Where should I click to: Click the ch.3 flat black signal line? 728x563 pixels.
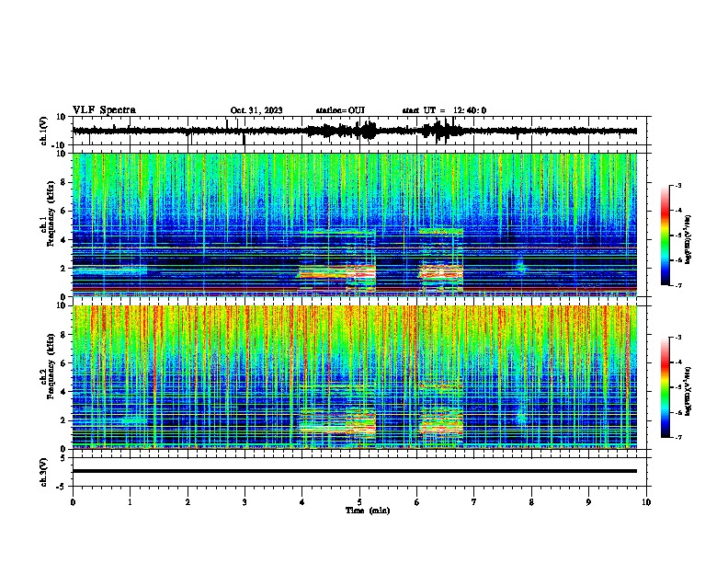tap(355, 471)
